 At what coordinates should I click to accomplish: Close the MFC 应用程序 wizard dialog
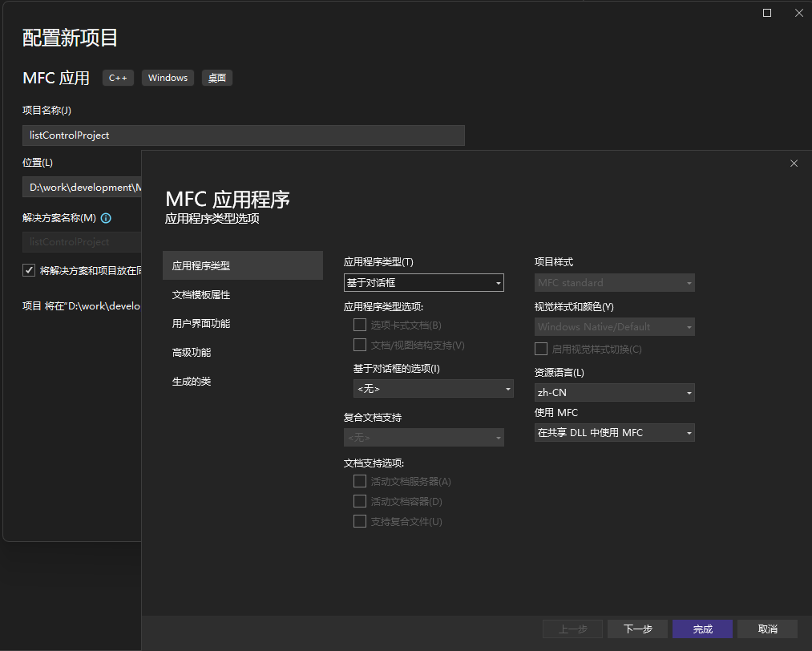click(794, 164)
